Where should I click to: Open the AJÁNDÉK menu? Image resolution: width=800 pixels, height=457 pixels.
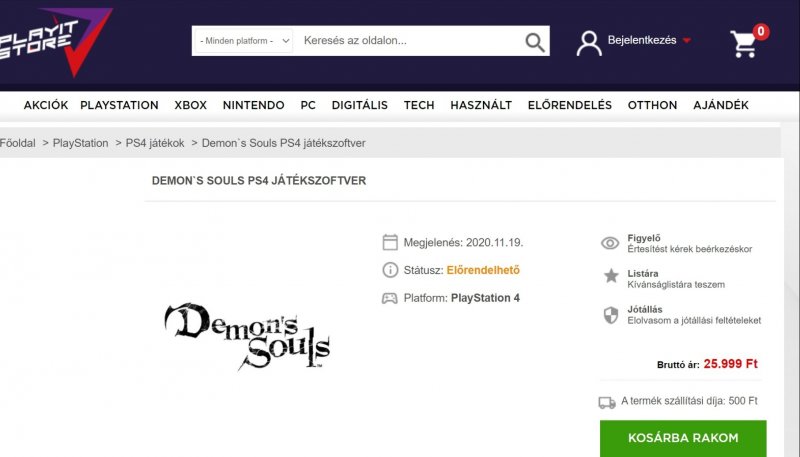pos(720,105)
